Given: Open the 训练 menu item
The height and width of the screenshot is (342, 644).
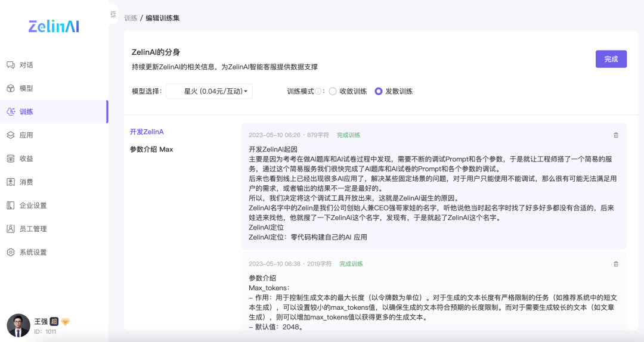Looking at the screenshot, I should tap(54, 111).
